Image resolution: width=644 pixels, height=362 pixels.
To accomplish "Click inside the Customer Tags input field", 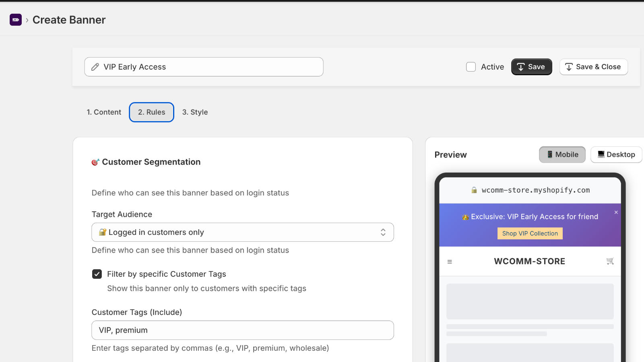I will tap(242, 330).
